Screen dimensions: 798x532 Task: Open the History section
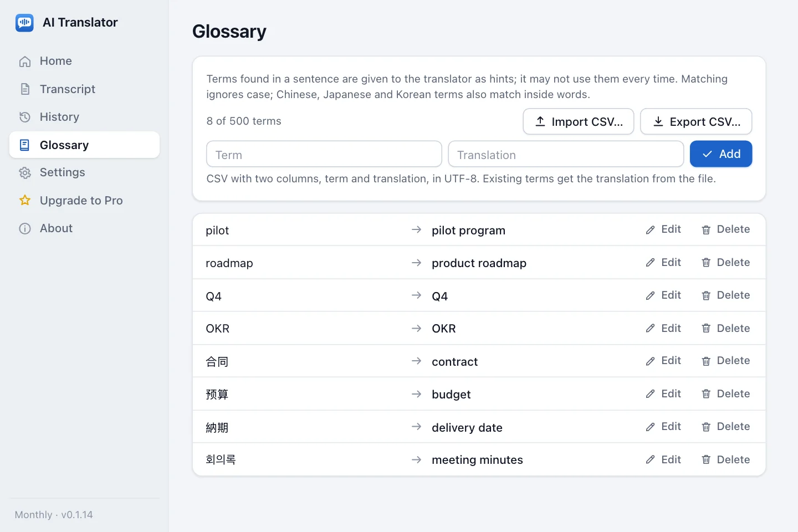84,117
